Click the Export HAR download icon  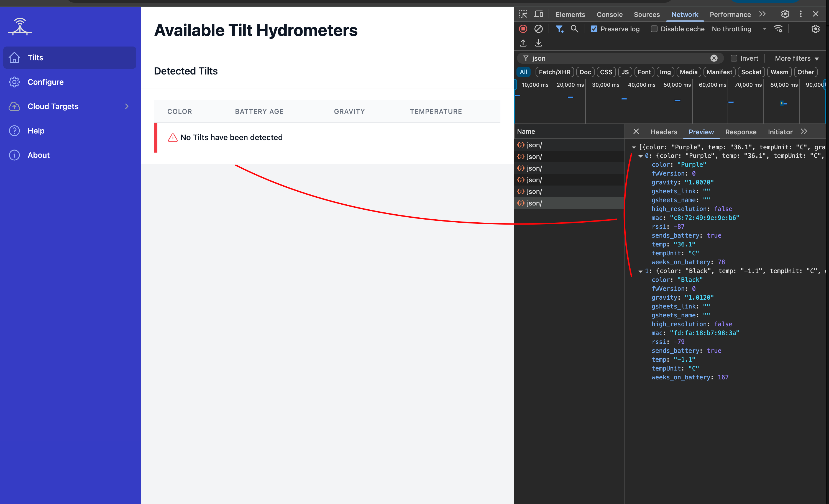pos(538,43)
